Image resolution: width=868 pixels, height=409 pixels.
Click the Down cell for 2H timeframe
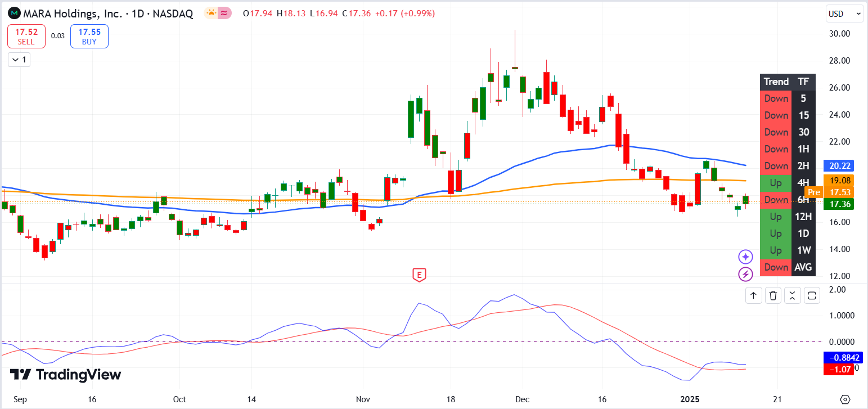tap(776, 166)
